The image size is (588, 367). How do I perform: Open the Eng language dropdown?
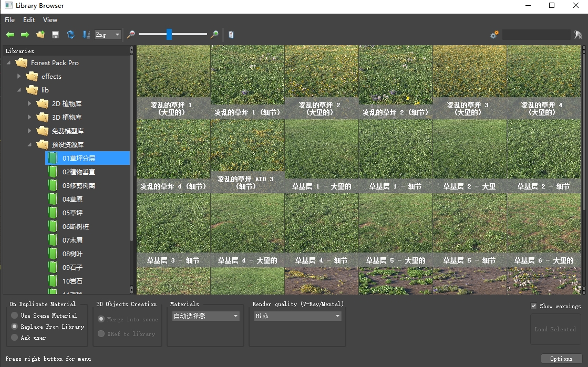pos(108,35)
